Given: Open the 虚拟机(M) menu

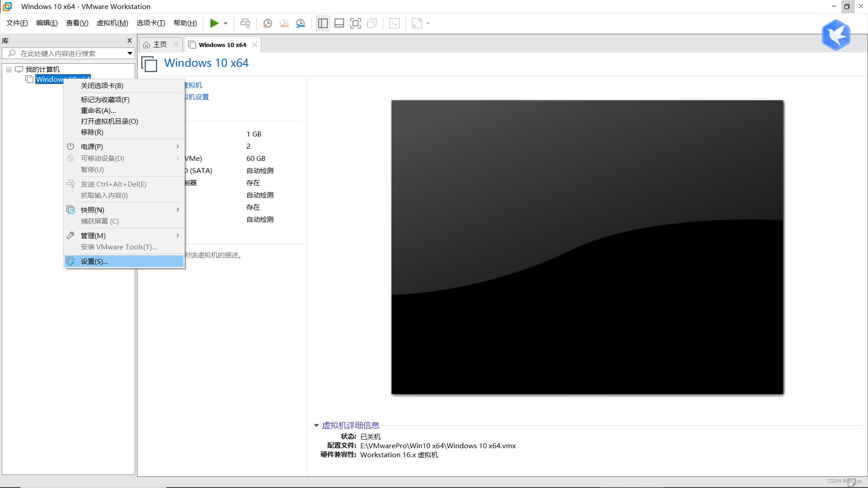Looking at the screenshot, I should 113,23.
